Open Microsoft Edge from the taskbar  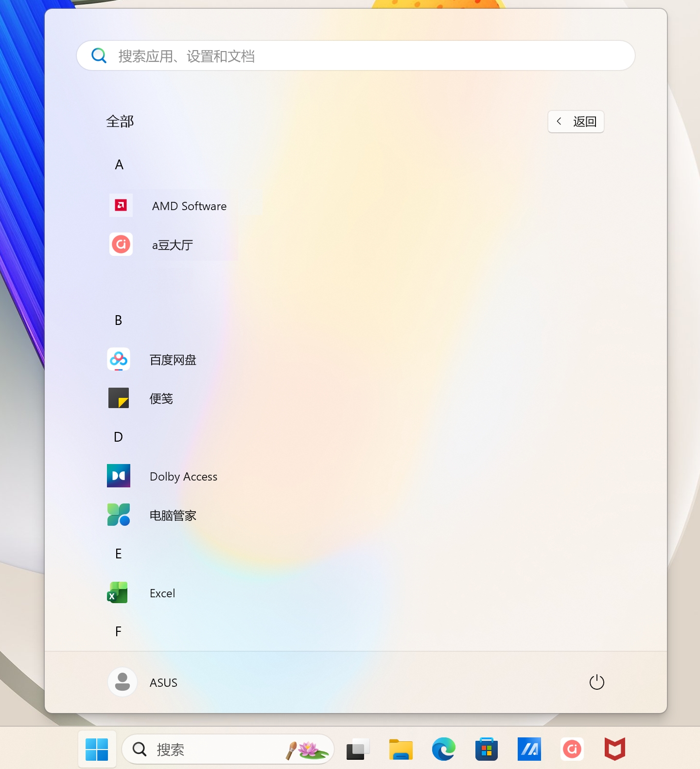pos(443,750)
